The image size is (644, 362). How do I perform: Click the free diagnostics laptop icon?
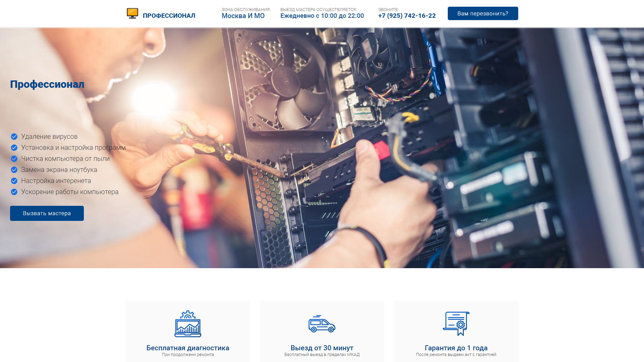coord(188,324)
